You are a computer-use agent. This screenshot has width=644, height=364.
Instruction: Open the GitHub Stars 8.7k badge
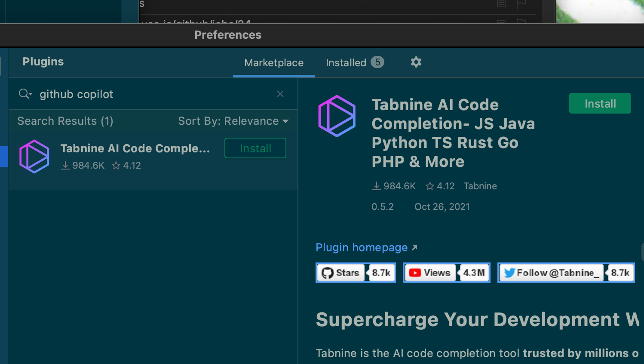point(356,273)
